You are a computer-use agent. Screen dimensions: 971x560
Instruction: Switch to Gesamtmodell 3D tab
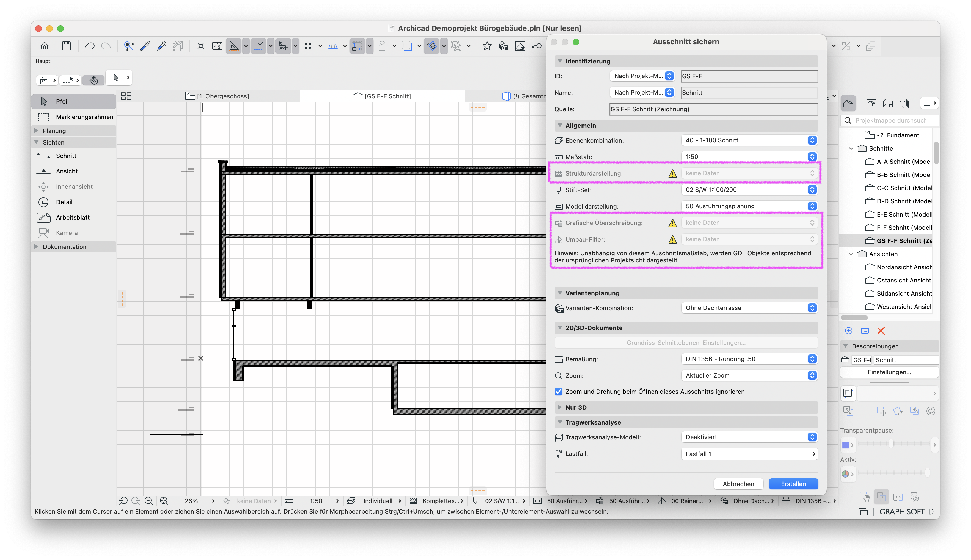(524, 96)
